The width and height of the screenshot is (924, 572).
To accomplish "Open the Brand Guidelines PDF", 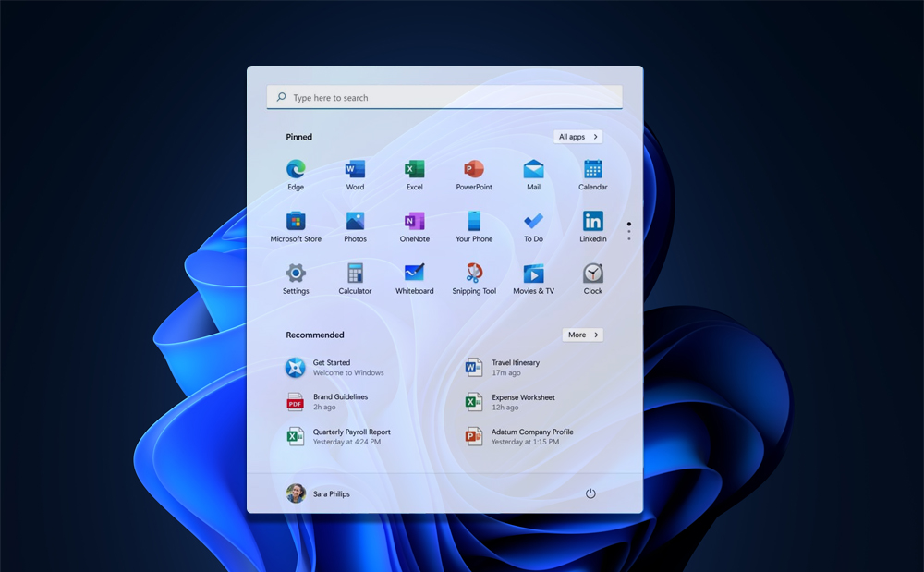I will pos(327,402).
